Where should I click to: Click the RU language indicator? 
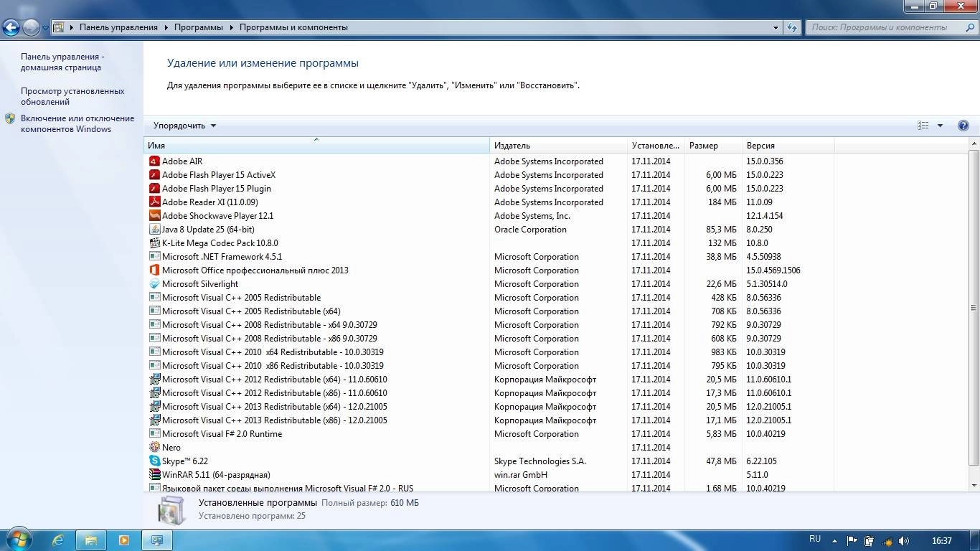(815, 539)
